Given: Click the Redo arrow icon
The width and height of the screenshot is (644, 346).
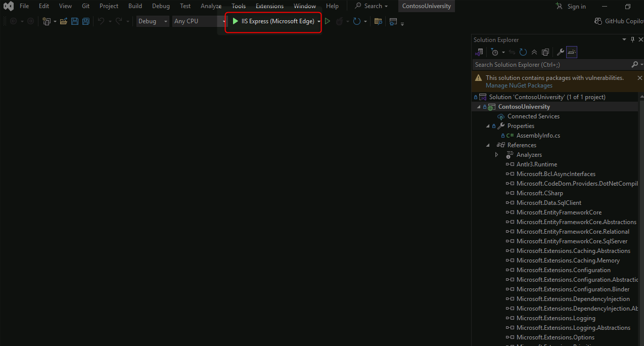Looking at the screenshot, I should pos(119,21).
